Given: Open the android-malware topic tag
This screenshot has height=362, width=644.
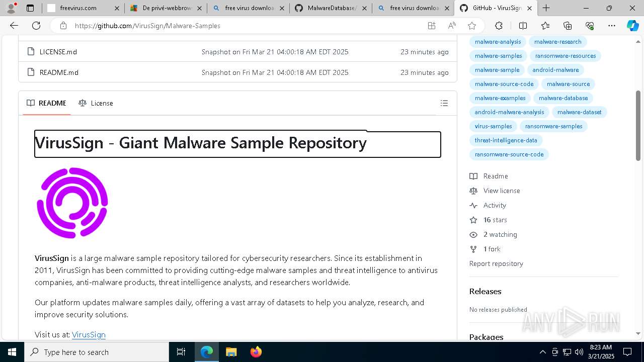Looking at the screenshot, I should click(x=555, y=70).
